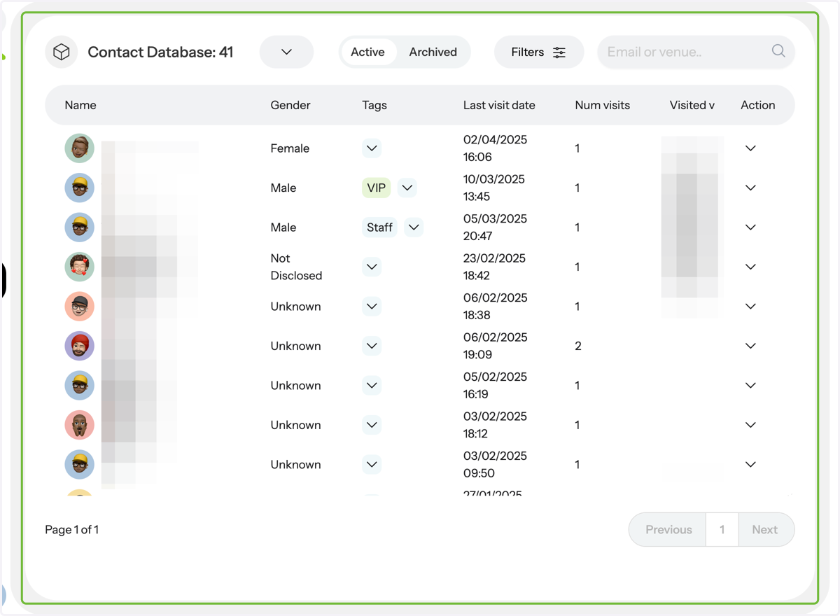The image size is (840, 616).
Task: Open the Filters button
Action: click(539, 52)
